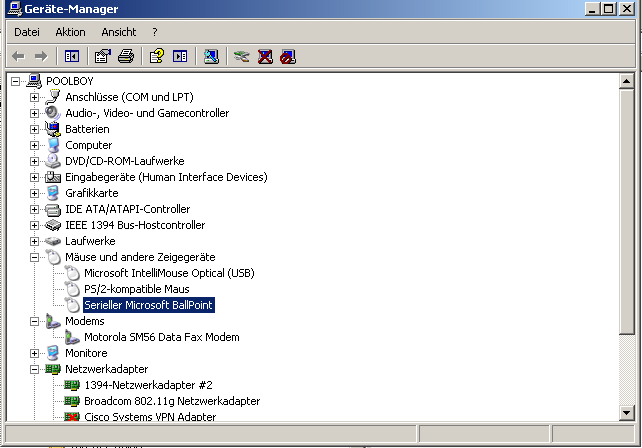
Task: Expand Anschlüsse (COM und LPT)
Action: coord(34,97)
